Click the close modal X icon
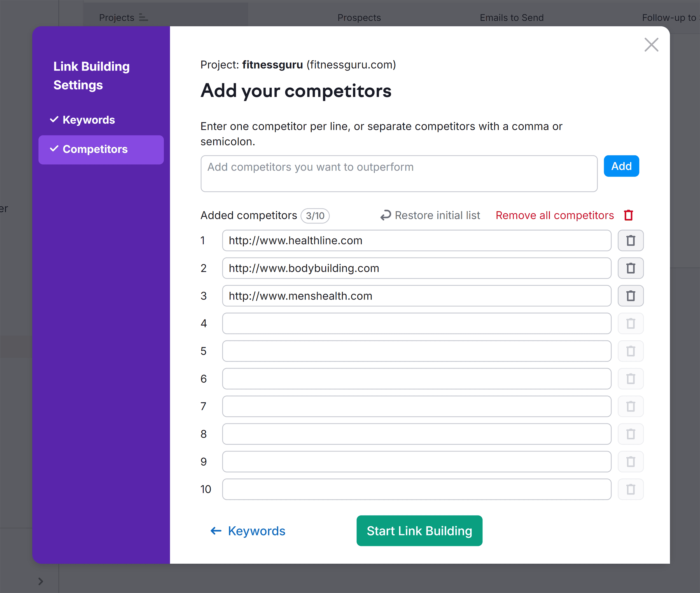This screenshot has width=700, height=593. pos(651,44)
